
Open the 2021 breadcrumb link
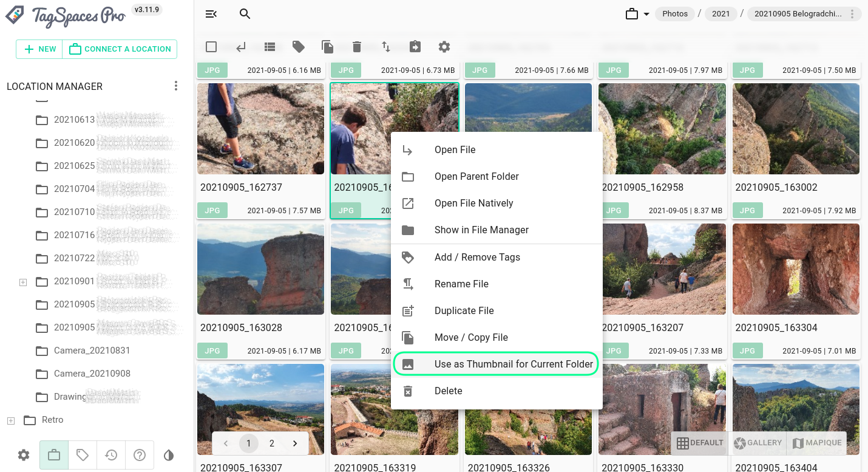point(721,13)
